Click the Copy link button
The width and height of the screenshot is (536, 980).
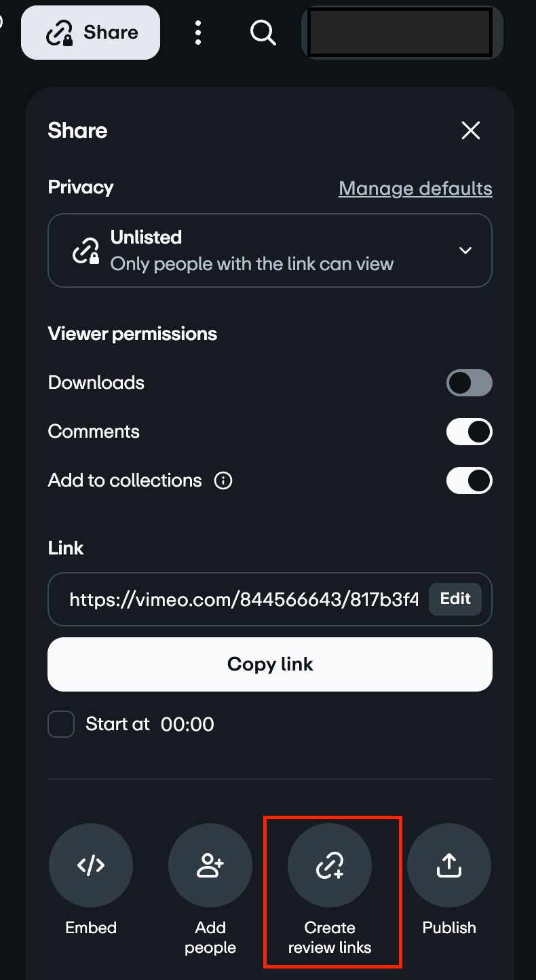point(270,664)
